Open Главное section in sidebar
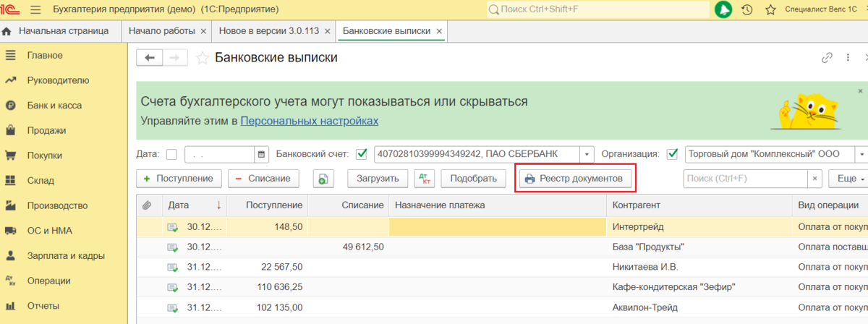This screenshot has width=868, height=324. pyautogui.click(x=44, y=56)
